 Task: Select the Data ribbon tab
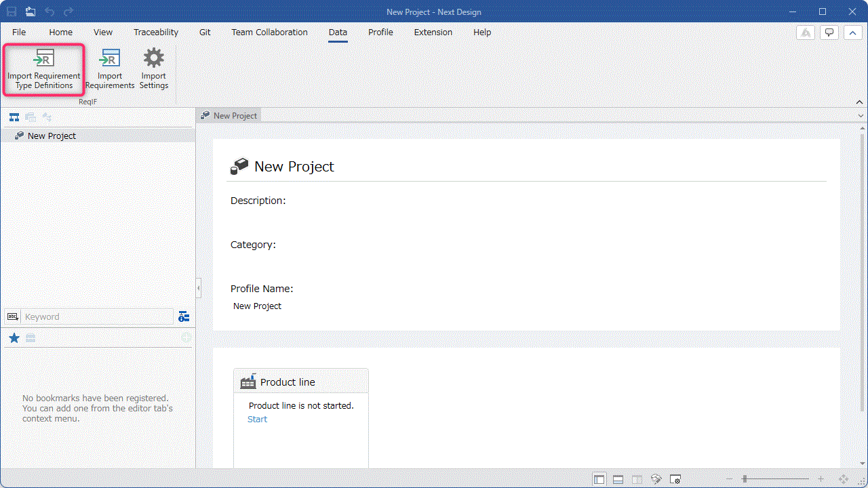pyautogui.click(x=338, y=32)
